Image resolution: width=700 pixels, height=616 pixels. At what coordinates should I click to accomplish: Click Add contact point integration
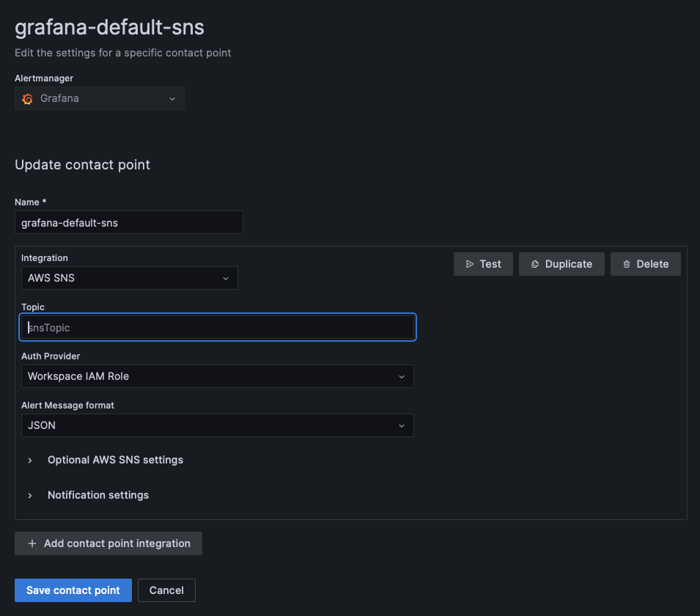point(108,543)
